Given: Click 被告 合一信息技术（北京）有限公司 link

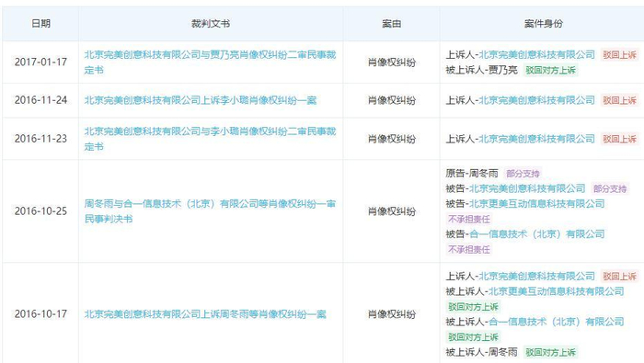Looking at the screenshot, I should click(x=536, y=234).
